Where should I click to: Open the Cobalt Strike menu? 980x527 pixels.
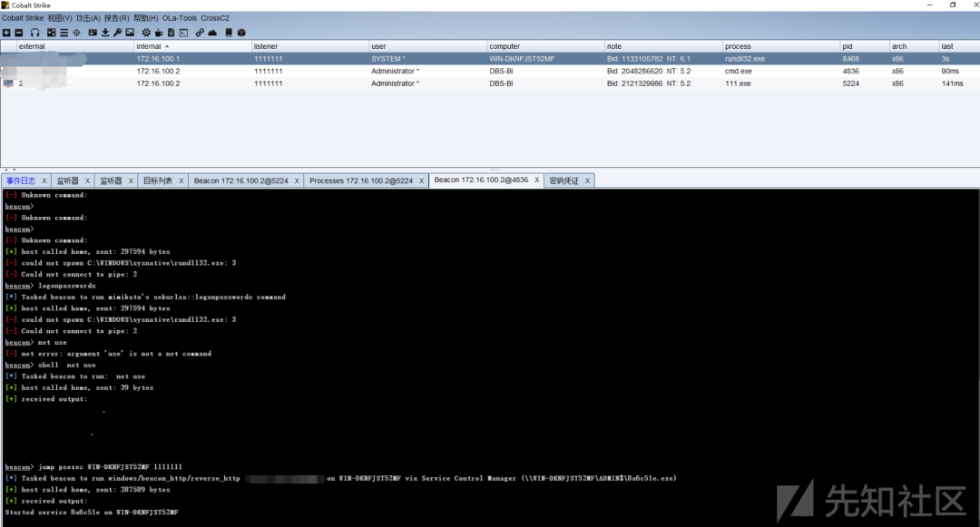click(x=23, y=18)
